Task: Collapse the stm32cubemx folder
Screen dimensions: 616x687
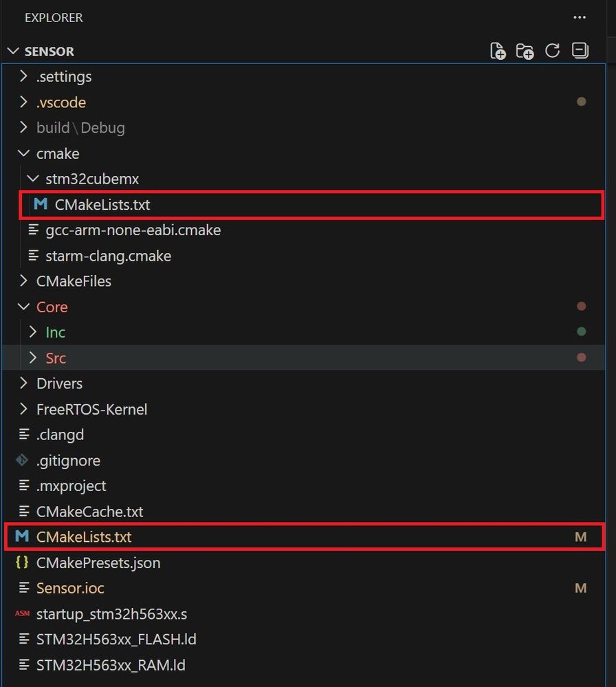Action: (x=32, y=179)
